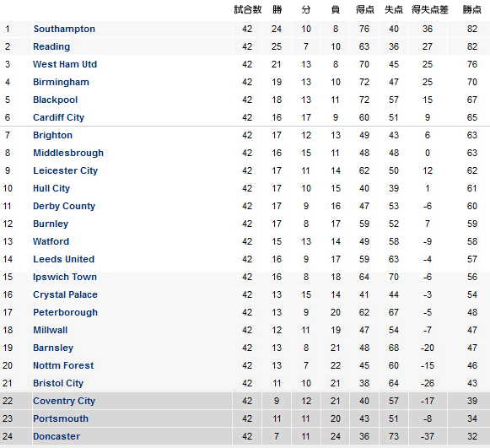Open West Ham Utd team page
Image resolution: width=490 pixels, height=448 pixels.
click(x=65, y=64)
